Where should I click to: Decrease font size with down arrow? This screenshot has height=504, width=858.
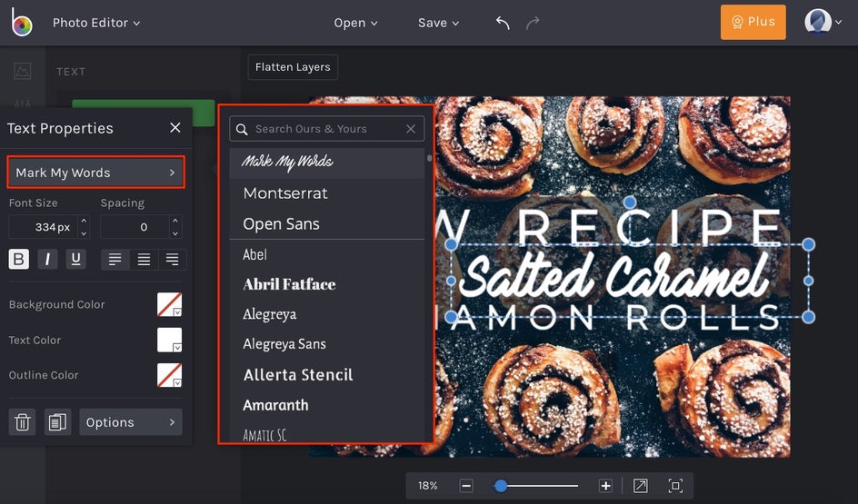pos(84,233)
